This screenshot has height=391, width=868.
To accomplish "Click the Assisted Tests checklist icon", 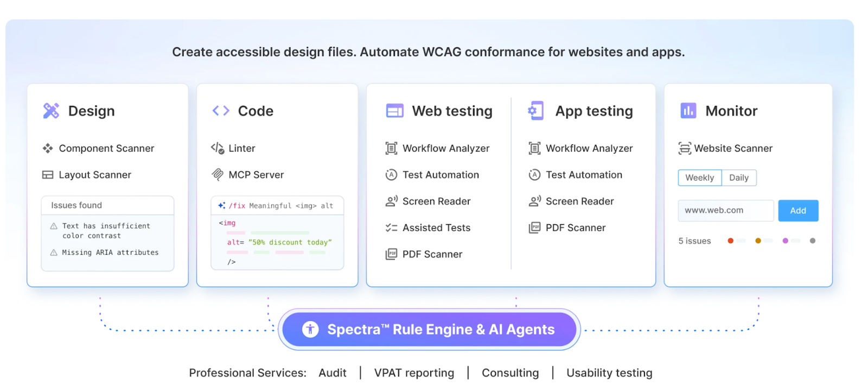I will point(391,228).
